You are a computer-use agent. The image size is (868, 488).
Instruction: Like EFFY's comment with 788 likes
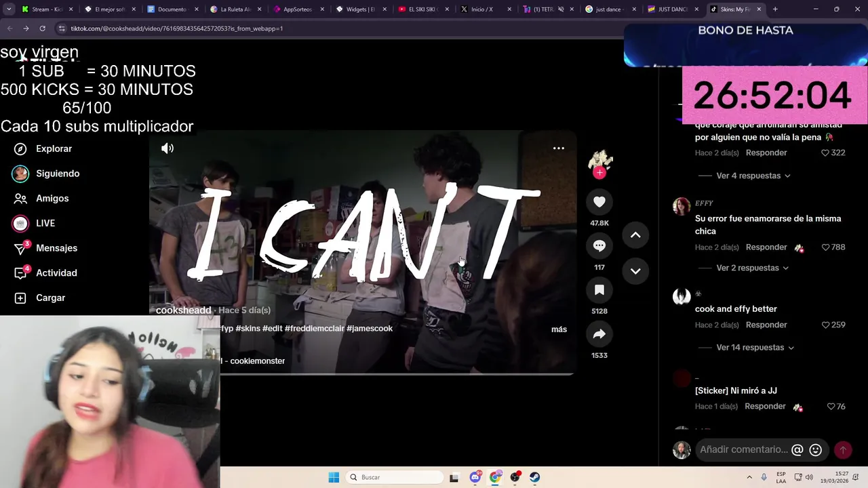[x=825, y=247]
